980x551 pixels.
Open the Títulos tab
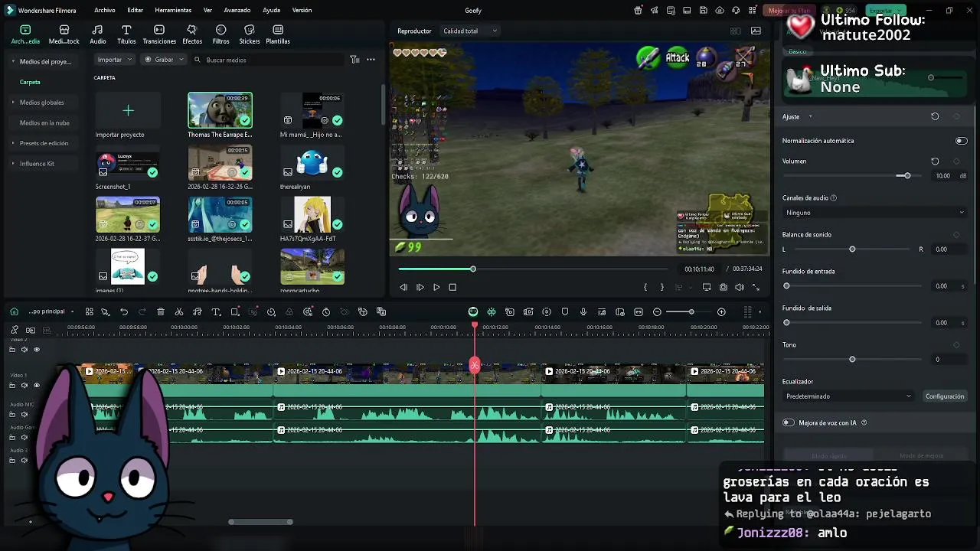click(x=126, y=34)
